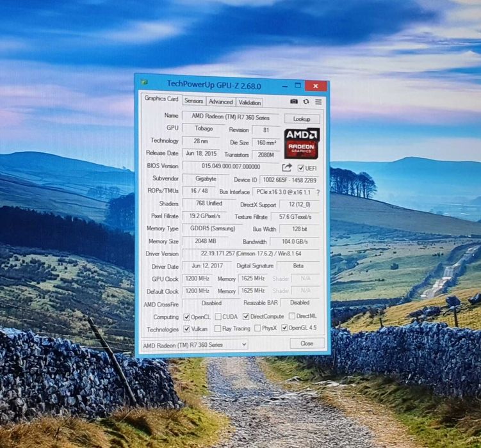Click the AMD Radeon Graphics logo

tap(302, 143)
